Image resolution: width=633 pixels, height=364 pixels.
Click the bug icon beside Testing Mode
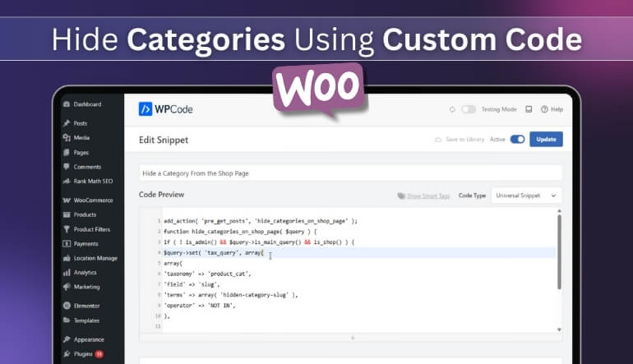(452, 109)
